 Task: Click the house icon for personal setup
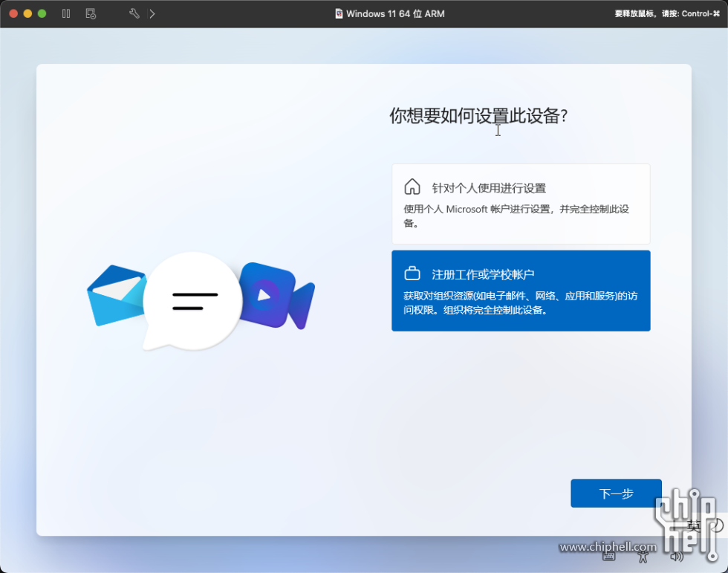tap(412, 187)
